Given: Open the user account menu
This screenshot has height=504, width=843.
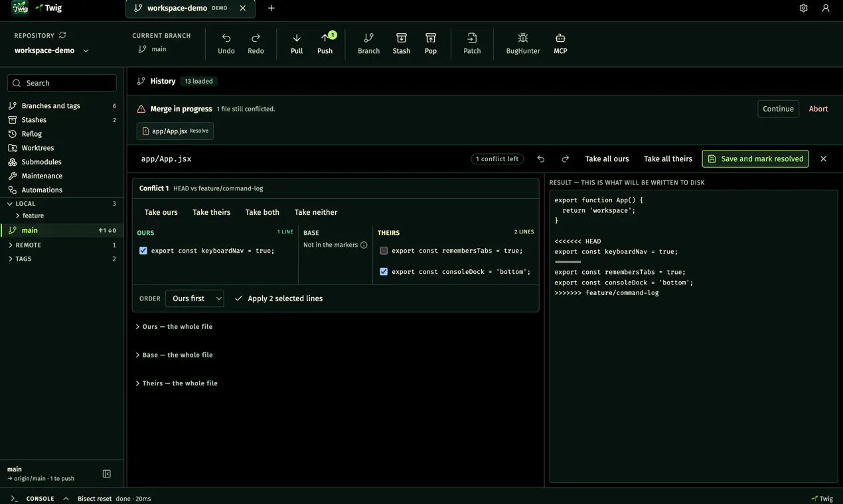Looking at the screenshot, I should (x=826, y=8).
